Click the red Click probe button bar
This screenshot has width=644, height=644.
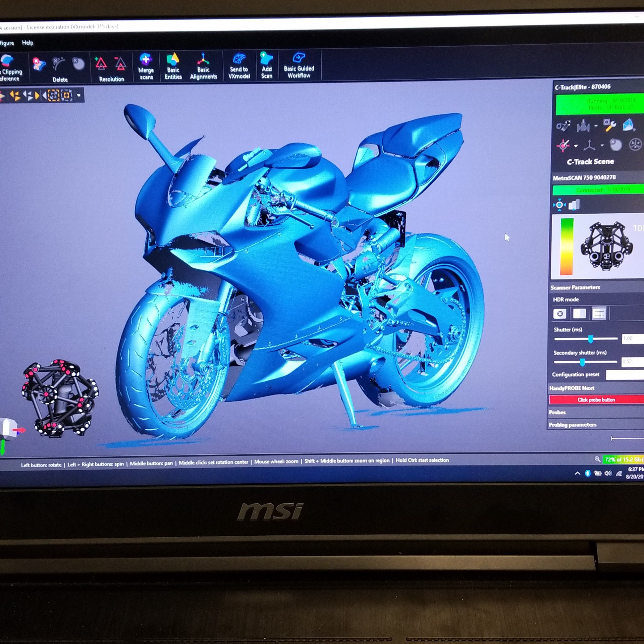coord(596,399)
